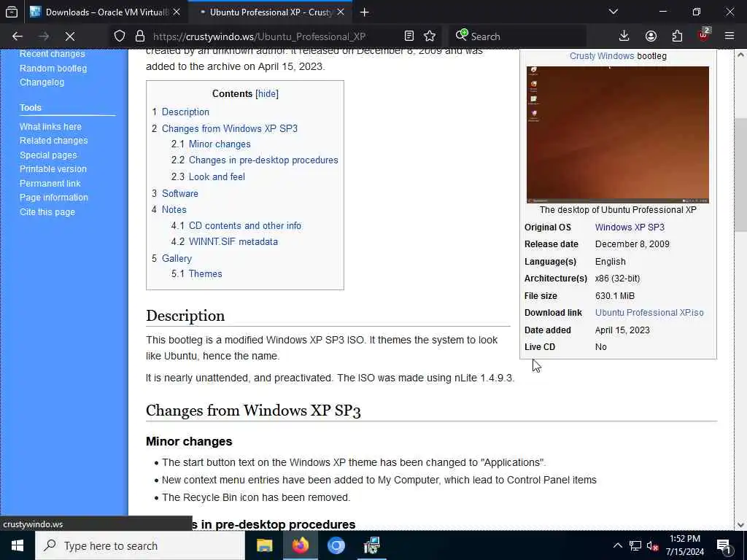This screenshot has height=560, width=747.
Task: Open File Explorer from taskbar
Action: click(264, 545)
